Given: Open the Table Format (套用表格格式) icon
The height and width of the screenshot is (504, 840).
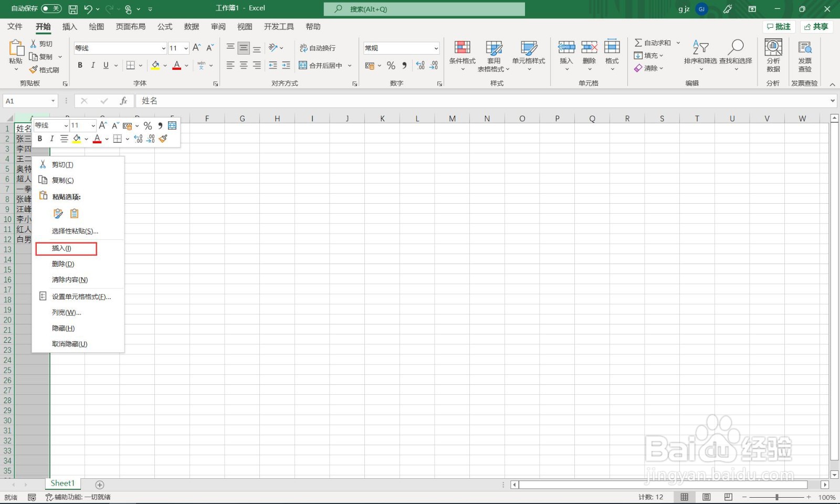Looking at the screenshot, I should click(493, 48).
